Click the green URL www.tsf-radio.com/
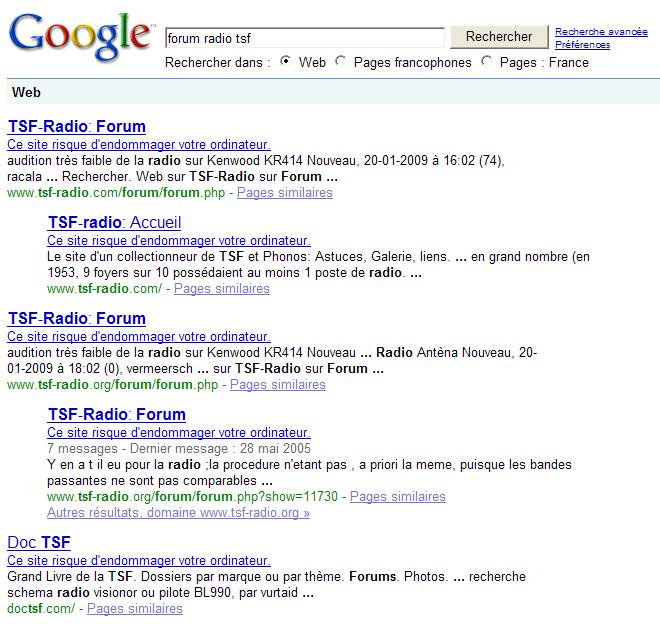Viewport: 660px width, 625px height. pos(104,289)
